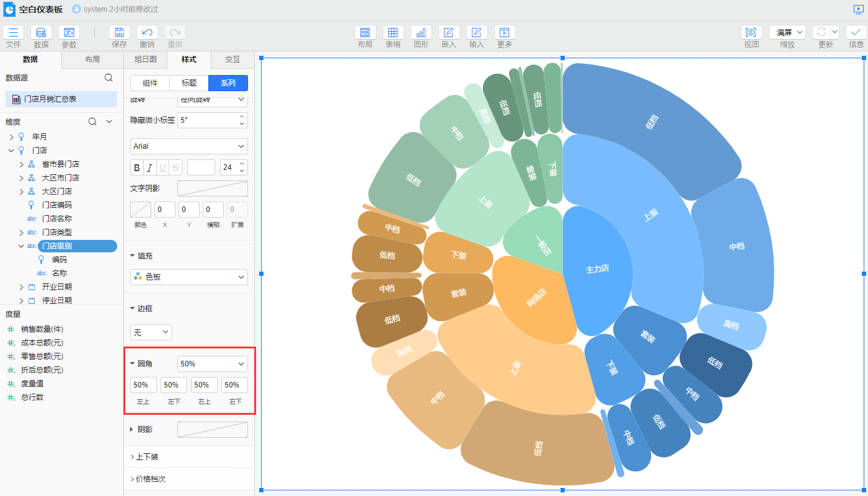
Task: Click the Info (信息) checkmark icon
Action: point(856,33)
